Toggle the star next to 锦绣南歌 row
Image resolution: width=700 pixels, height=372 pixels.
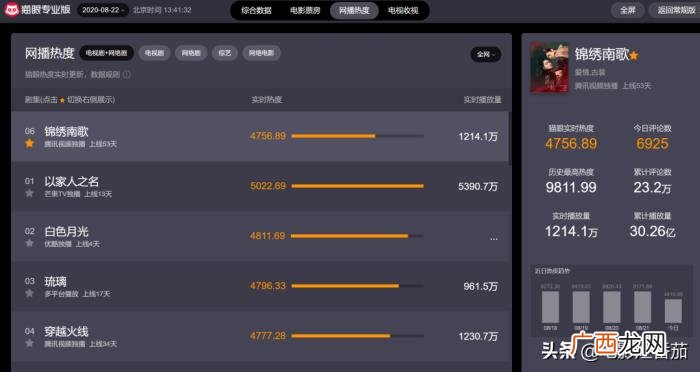pos(29,143)
